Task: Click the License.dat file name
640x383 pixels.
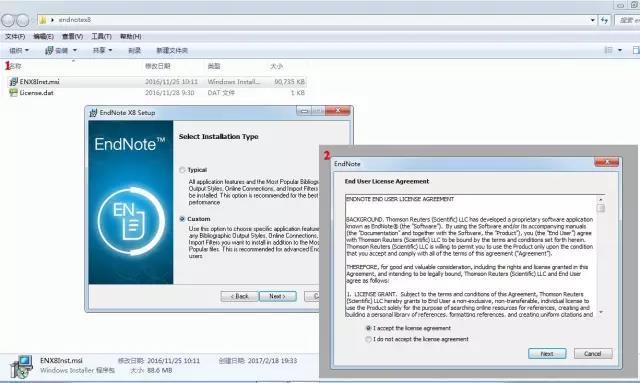Action: click(36, 93)
